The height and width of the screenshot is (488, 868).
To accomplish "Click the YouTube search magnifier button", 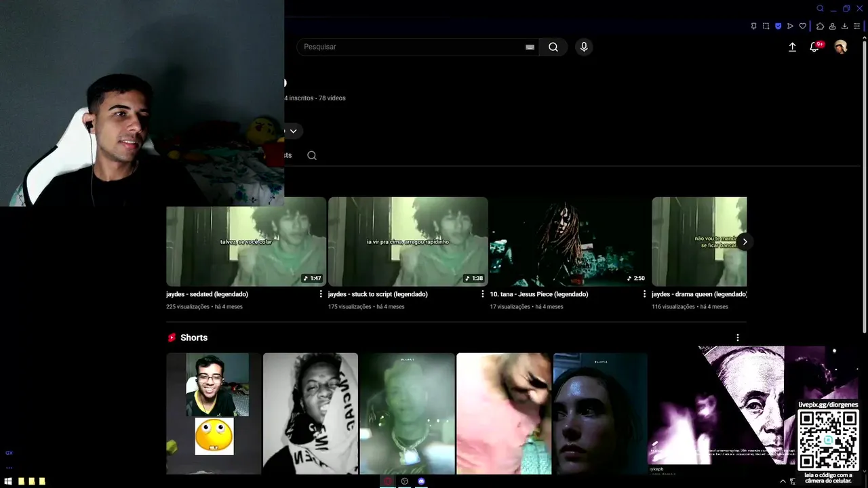I will tap(553, 47).
